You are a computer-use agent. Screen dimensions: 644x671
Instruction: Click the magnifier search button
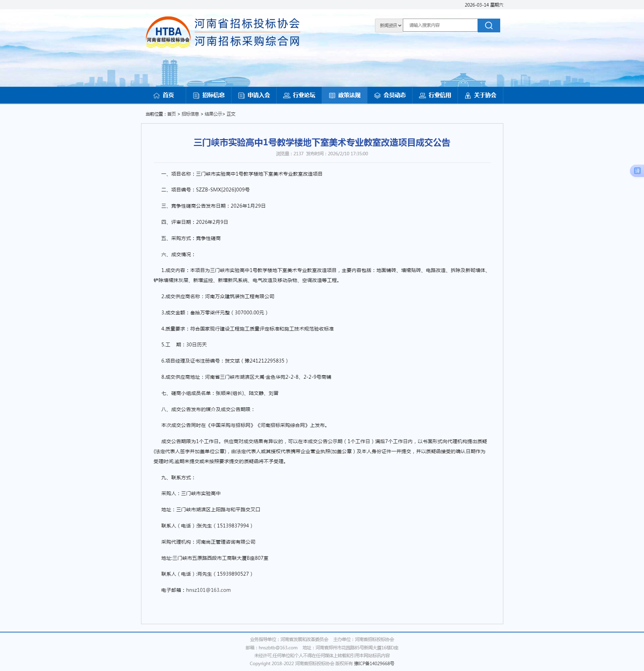(x=489, y=25)
